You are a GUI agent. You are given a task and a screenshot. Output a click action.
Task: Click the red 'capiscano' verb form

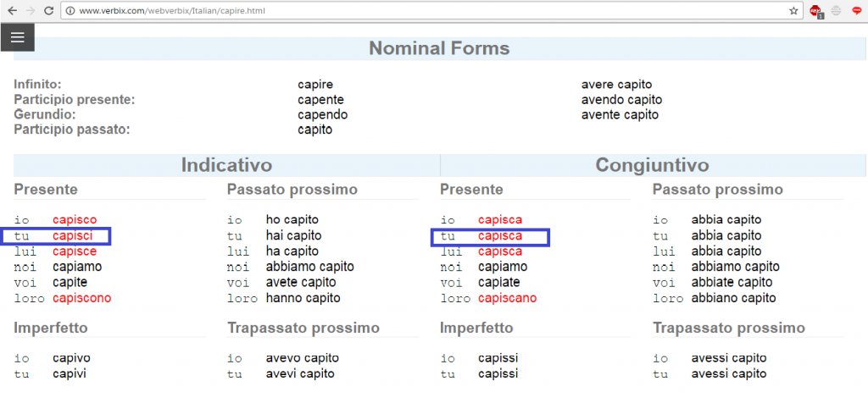pos(507,298)
